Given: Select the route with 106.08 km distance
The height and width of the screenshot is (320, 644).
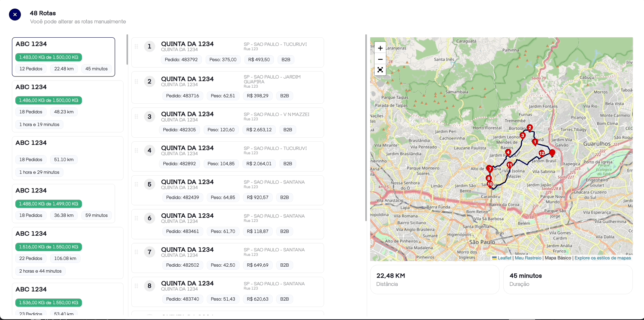Looking at the screenshot, I should (68, 253).
